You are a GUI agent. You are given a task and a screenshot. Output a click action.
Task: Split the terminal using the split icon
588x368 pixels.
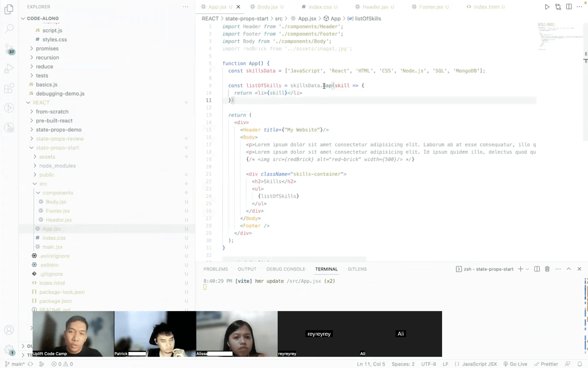[x=537, y=269]
